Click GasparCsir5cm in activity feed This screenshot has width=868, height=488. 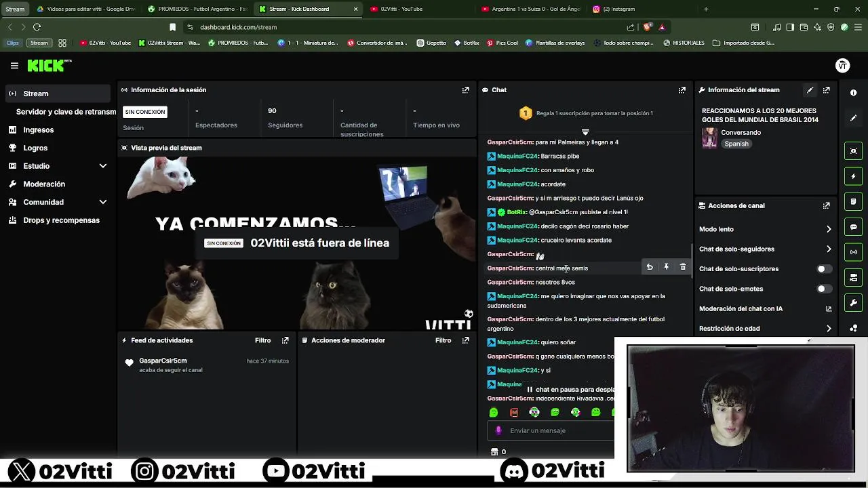pos(163,361)
